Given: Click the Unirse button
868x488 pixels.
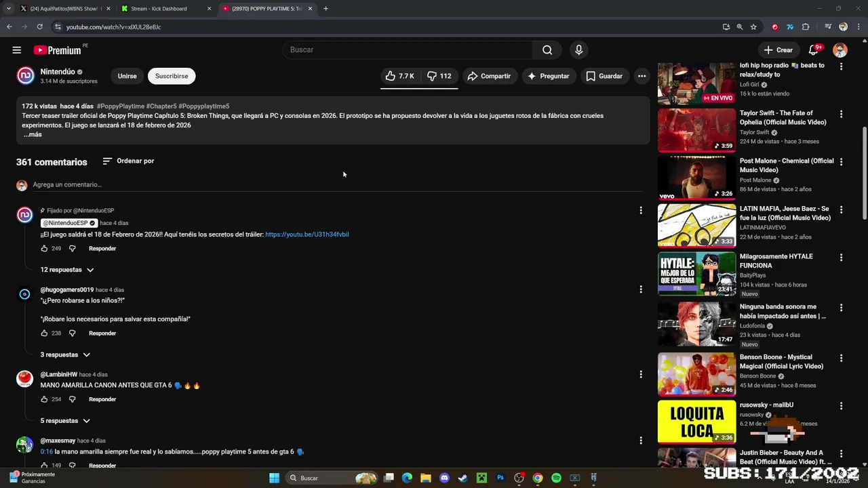Looking at the screenshot, I should (x=127, y=76).
